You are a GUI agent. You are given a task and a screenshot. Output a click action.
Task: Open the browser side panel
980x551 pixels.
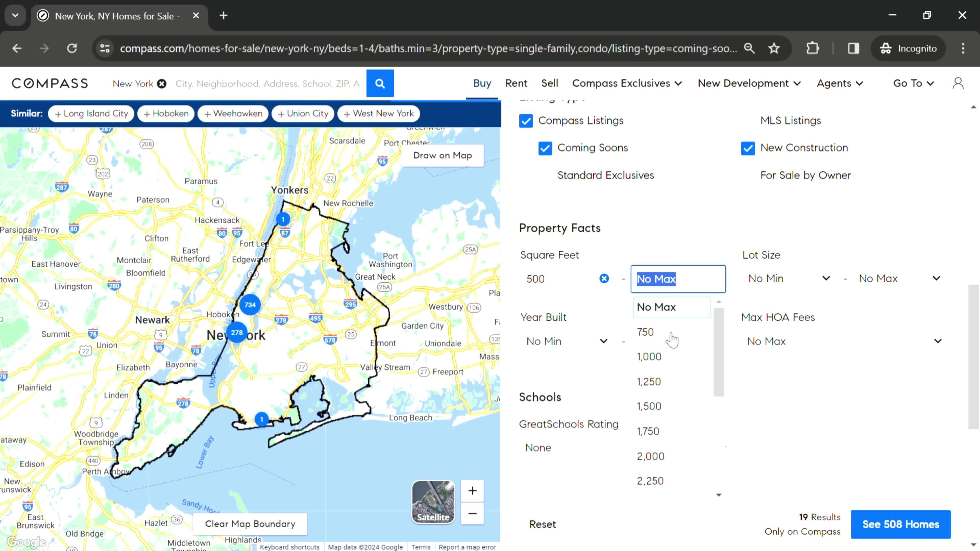[853, 48]
